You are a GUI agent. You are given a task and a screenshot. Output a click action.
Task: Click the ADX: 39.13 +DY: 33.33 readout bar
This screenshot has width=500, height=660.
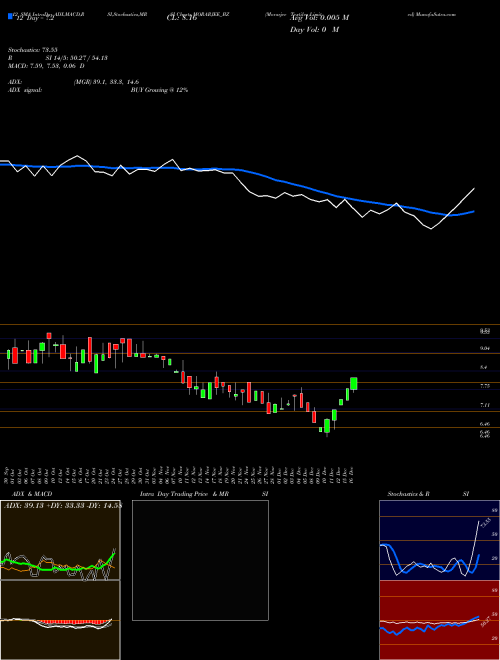click(x=62, y=506)
